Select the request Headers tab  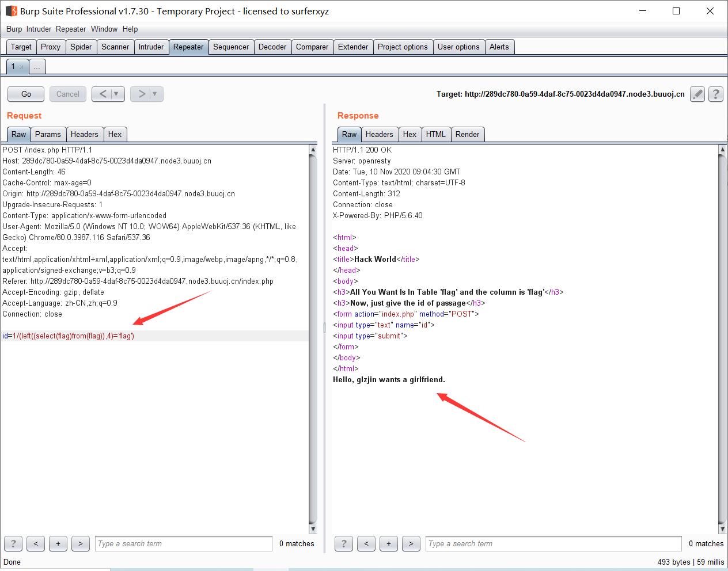pos(85,134)
